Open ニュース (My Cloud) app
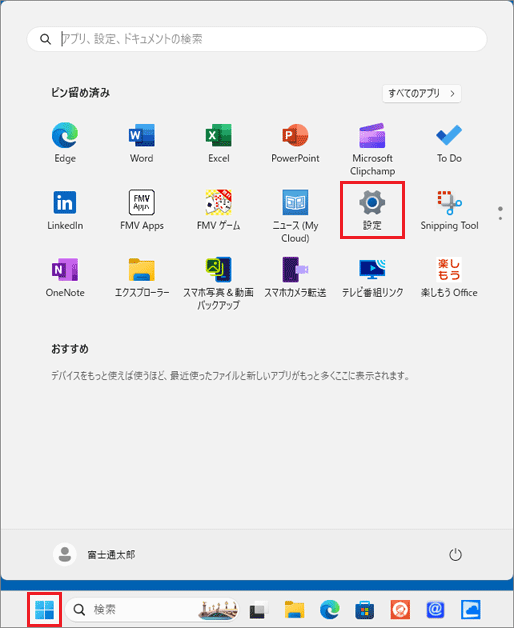 click(295, 216)
